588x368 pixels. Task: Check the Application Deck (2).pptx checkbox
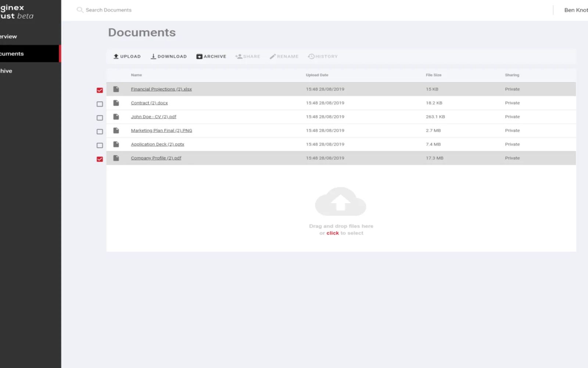pos(100,145)
